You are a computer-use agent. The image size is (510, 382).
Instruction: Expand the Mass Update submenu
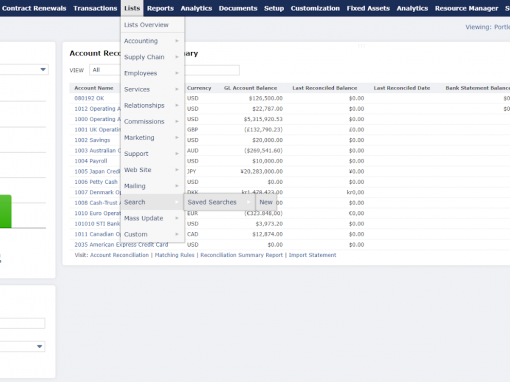point(152,218)
